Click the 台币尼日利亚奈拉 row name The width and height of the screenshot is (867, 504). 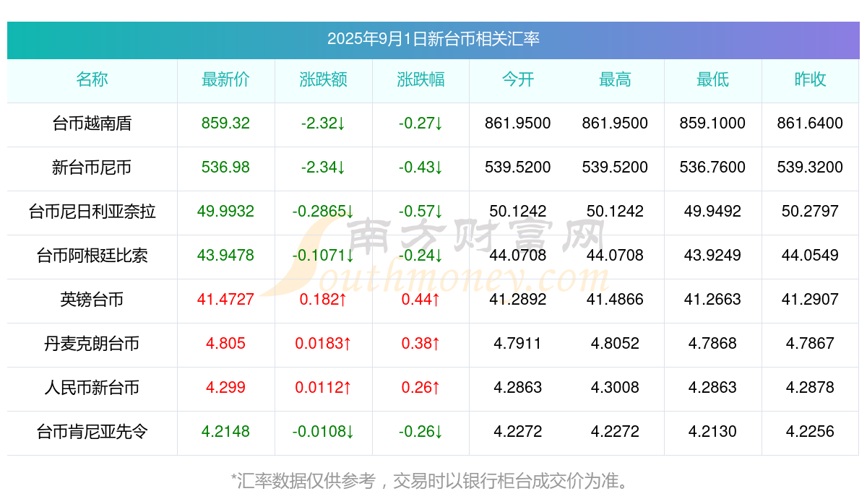tap(92, 212)
